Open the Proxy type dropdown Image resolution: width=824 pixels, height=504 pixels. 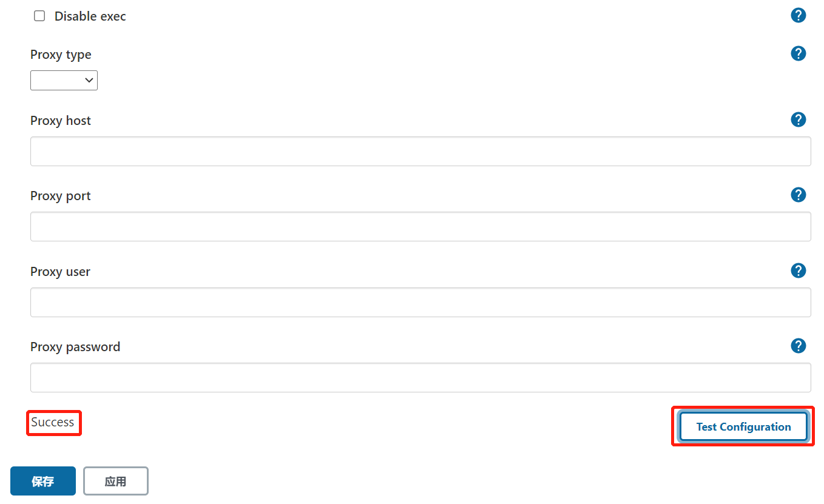[64, 80]
